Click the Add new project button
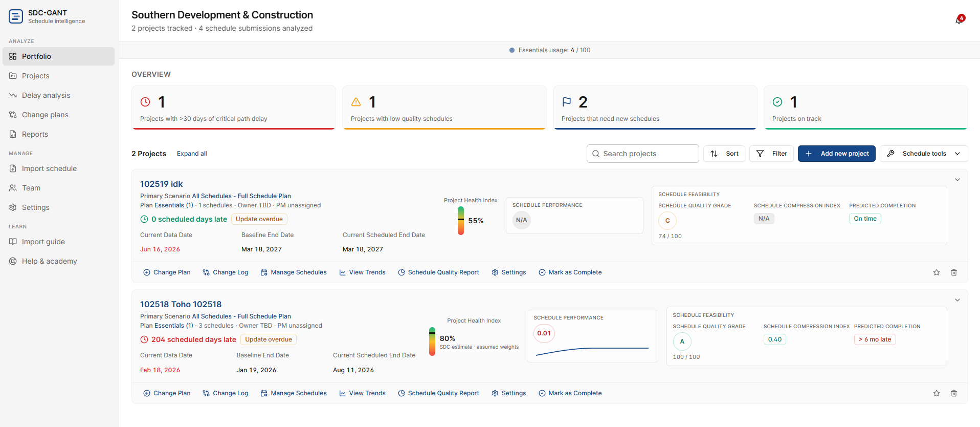Image resolution: width=980 pixels, height=427 pixels. point(837,154)
